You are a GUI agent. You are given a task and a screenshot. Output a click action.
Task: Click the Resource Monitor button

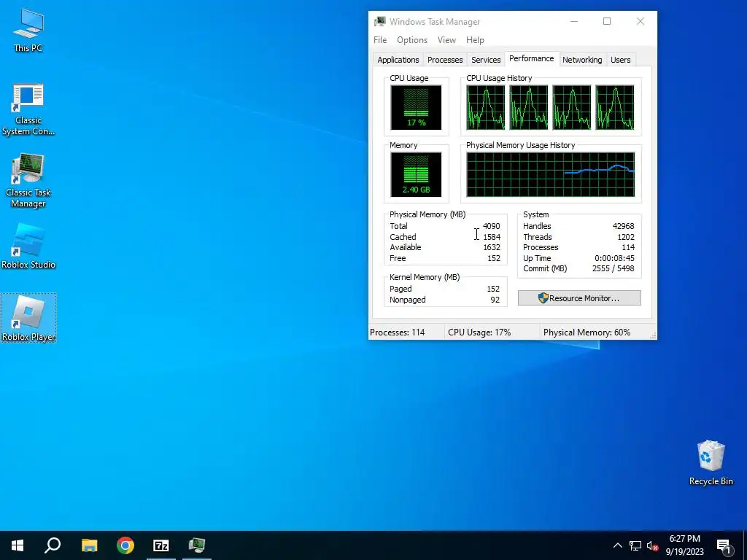[x=579, y=298]
